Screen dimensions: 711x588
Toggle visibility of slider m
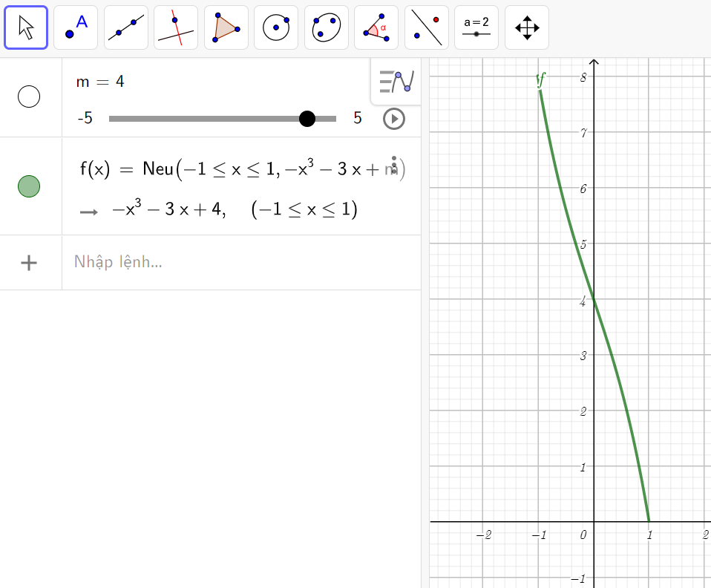(x=29, y=97)
